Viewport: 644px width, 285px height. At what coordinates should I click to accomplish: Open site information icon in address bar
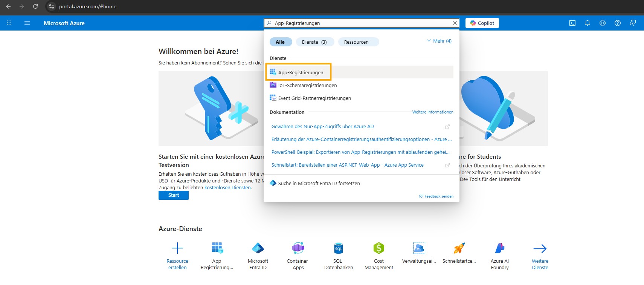coord(52,6)
